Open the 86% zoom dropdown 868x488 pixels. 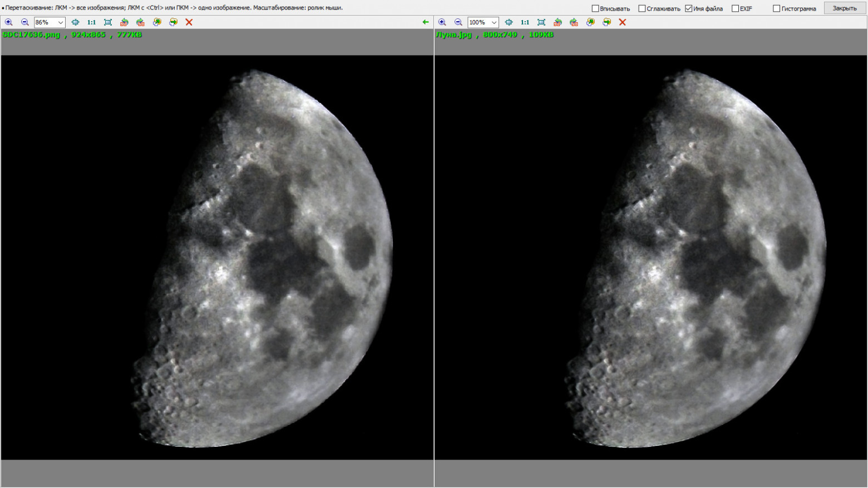[x=60, y=22]
